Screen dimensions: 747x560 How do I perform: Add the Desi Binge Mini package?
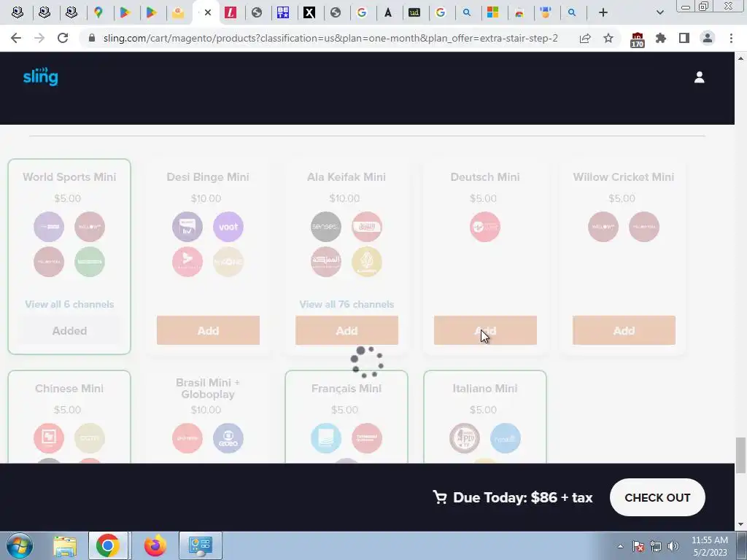tap(208, 330)
